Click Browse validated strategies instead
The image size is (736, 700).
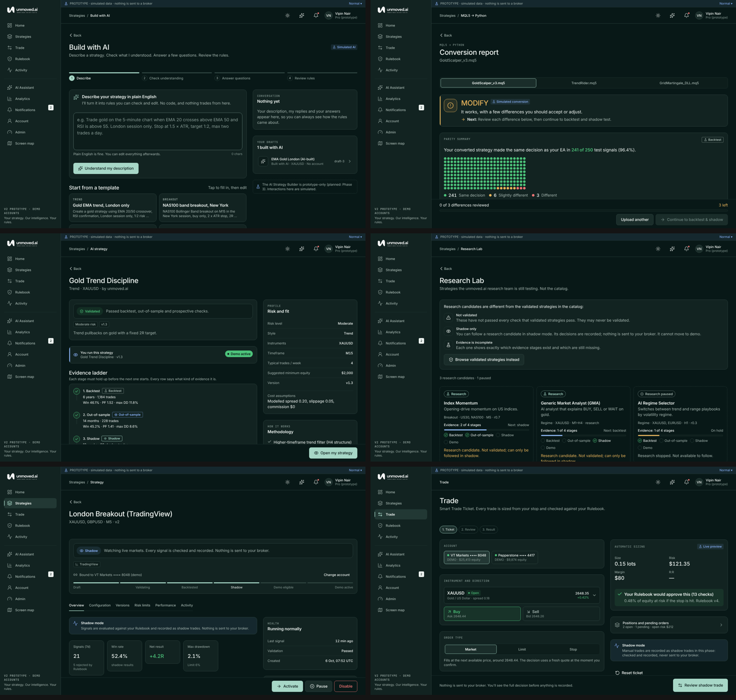point(484,360)
